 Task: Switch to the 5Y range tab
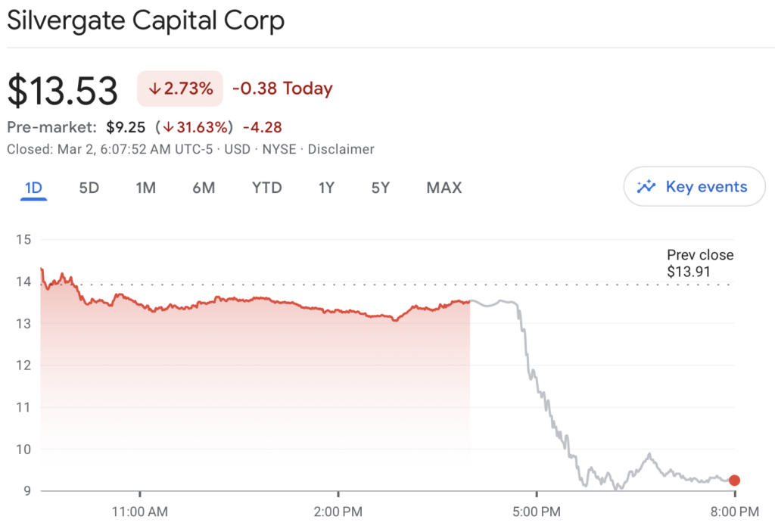point(381,188)
